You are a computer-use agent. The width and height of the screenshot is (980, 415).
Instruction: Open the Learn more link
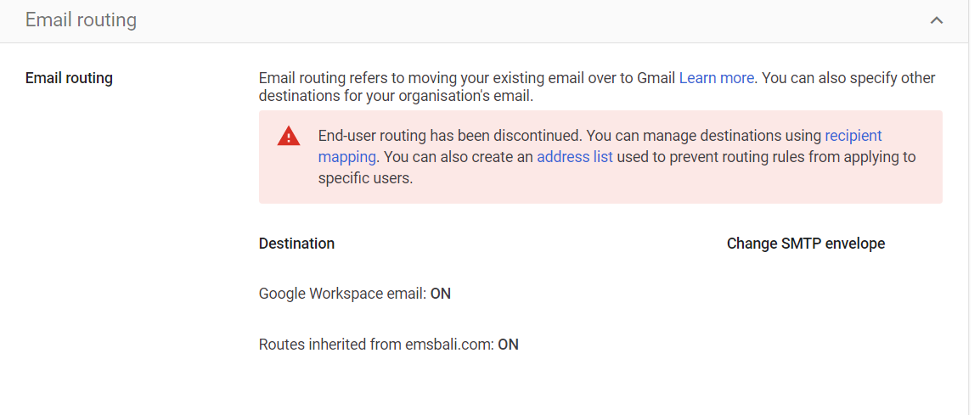[x=716, y=78]
